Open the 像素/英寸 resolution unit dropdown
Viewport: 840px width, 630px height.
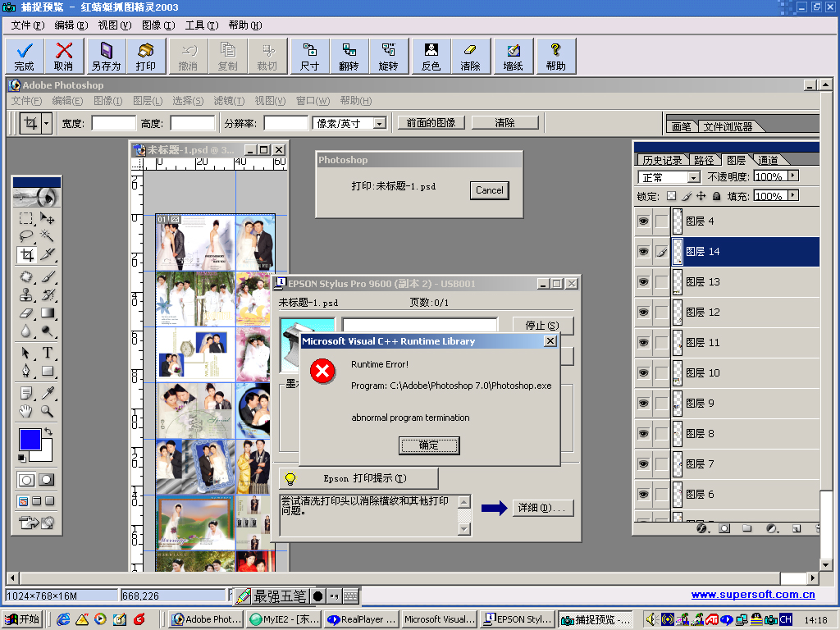click(x=379, y=124)
